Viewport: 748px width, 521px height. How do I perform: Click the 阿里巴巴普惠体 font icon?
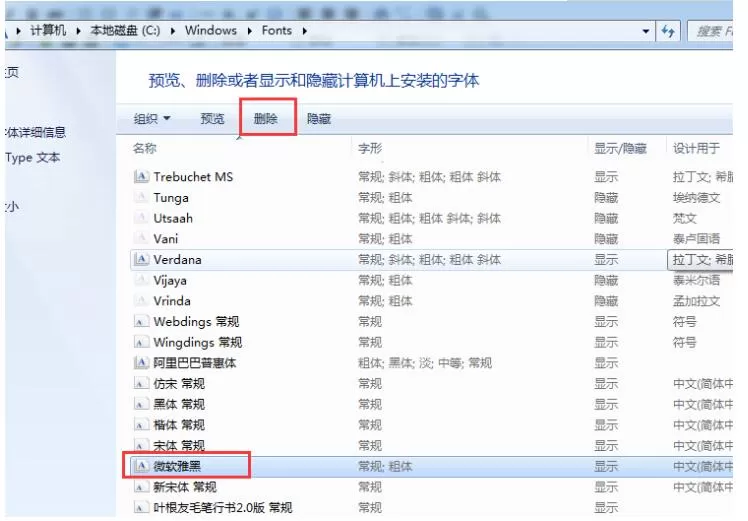point(141,363)
